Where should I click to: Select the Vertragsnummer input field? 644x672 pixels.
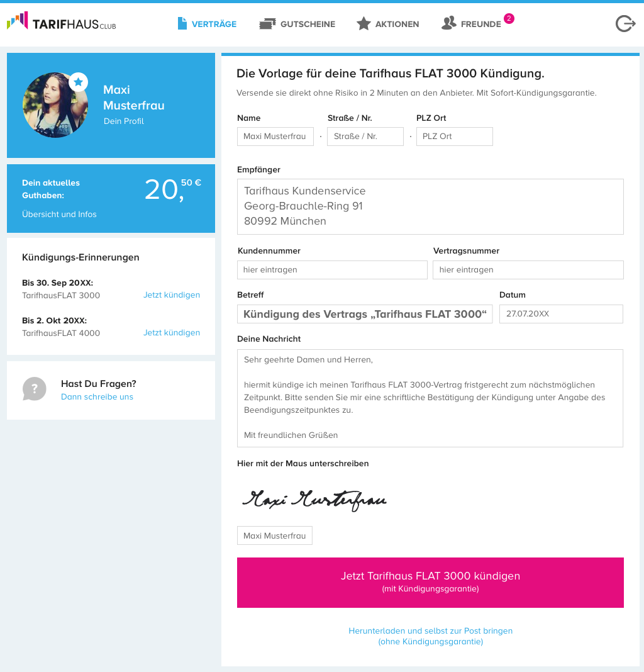tap(528, 270)
